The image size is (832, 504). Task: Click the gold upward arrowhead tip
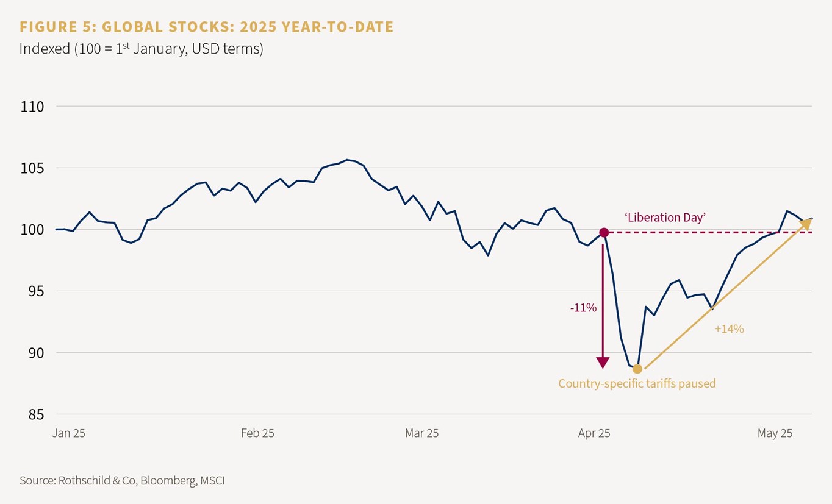point(806,224)
